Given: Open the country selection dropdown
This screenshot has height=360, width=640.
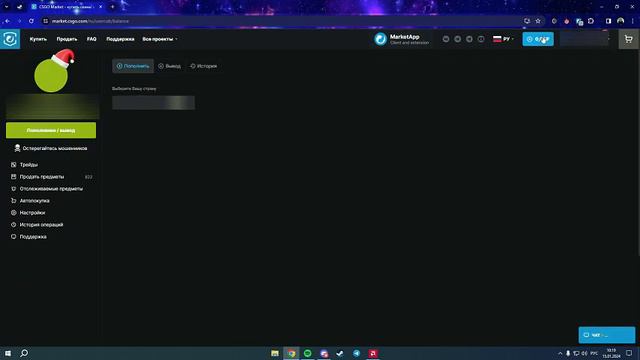Looking at the screenshot, I should coord(153,103).
